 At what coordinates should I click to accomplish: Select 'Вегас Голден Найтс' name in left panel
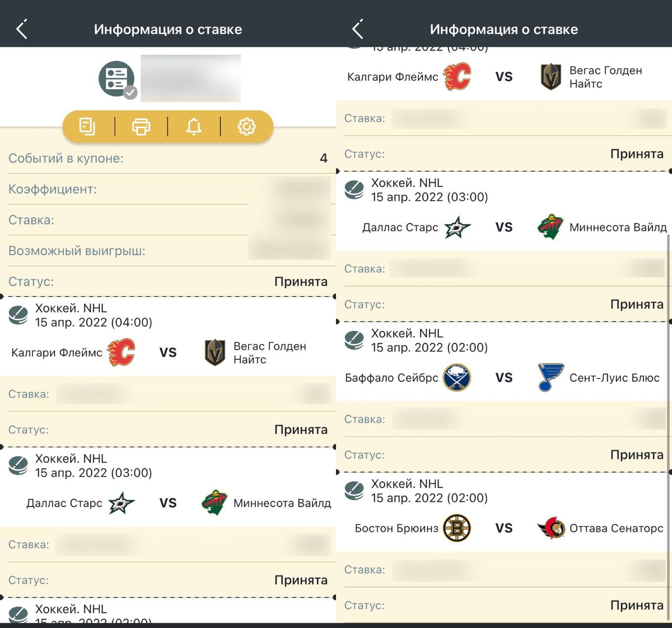pyautogui.click(x=270, y=353)
